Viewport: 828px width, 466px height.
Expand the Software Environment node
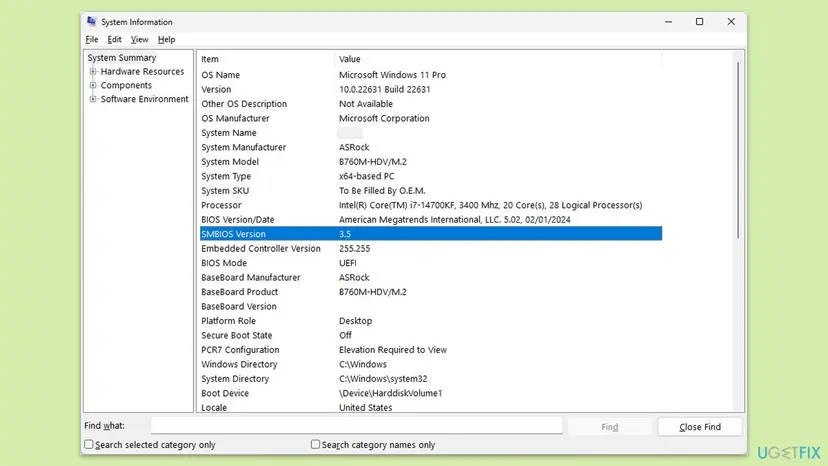coord(93,99)
